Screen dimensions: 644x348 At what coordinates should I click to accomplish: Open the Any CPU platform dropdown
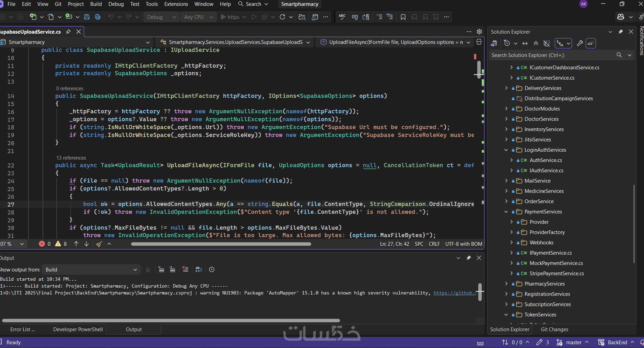pyautogui.click(x=198, y=17)
